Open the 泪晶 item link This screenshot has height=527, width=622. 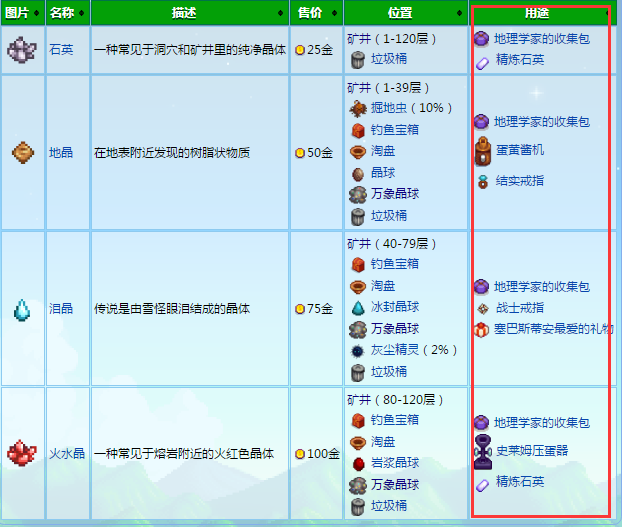click(61, 309)
